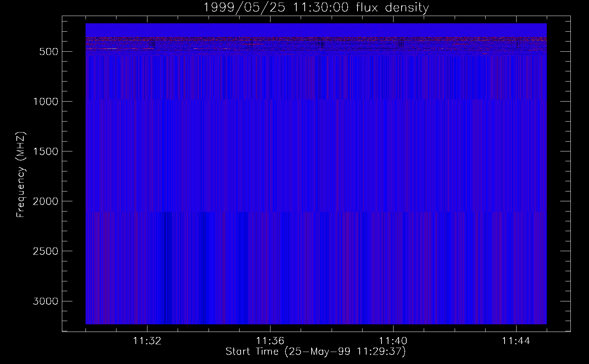Select the 2500 frequency tick label
The width and height of the screenshot is (589, 364).
coord(46,251)
